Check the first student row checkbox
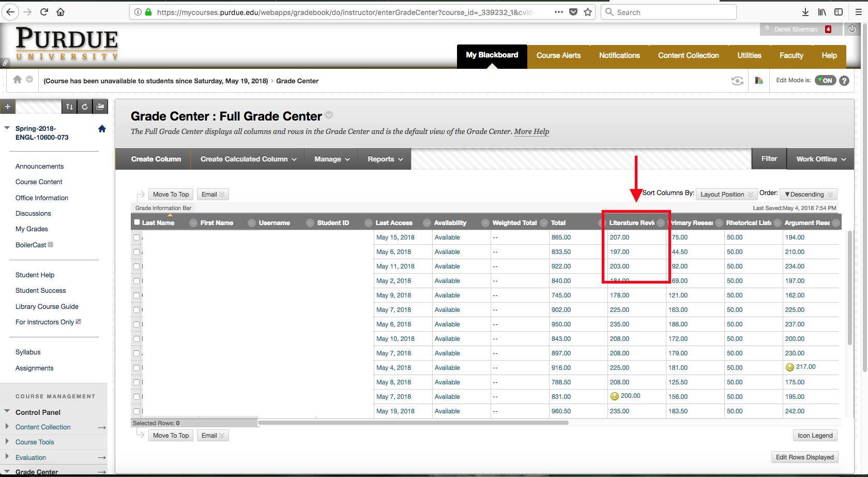 click(x=136, y=237)
